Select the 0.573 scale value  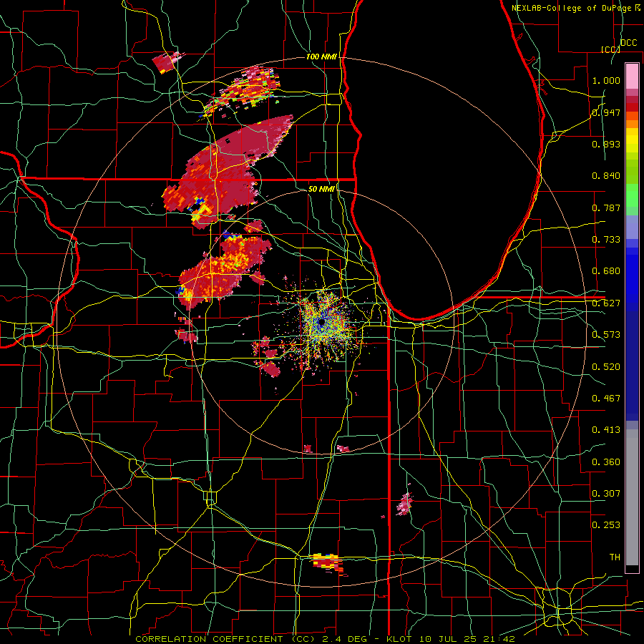pyautogui.click(x=606, y=335)
